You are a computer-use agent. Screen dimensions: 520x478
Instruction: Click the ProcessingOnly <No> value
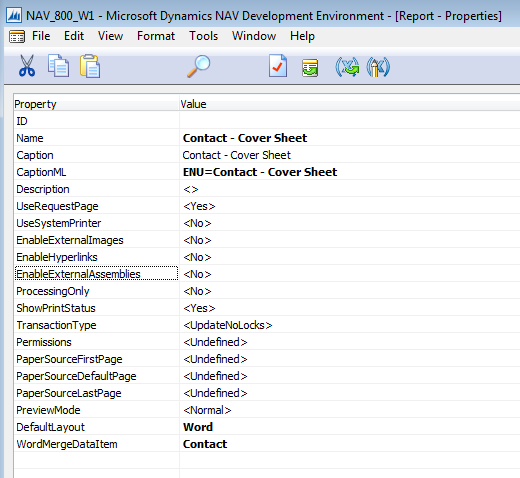(x=197, y=291)
